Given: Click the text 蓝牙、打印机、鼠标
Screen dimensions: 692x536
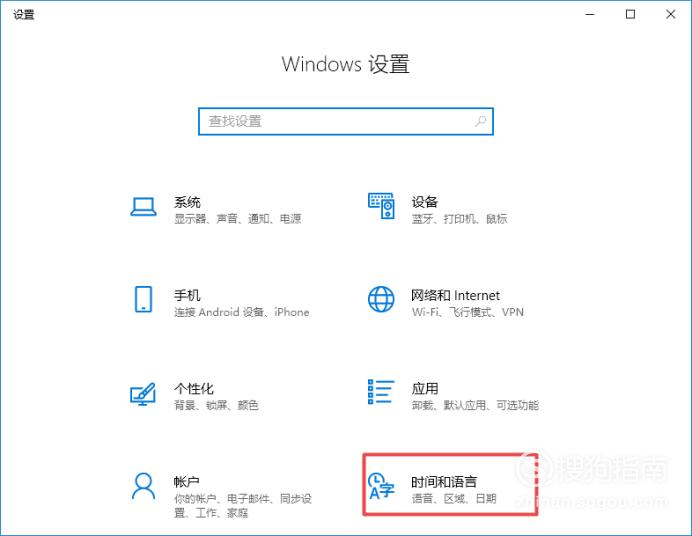Looking at the screenshot, I should coord(459,219).
